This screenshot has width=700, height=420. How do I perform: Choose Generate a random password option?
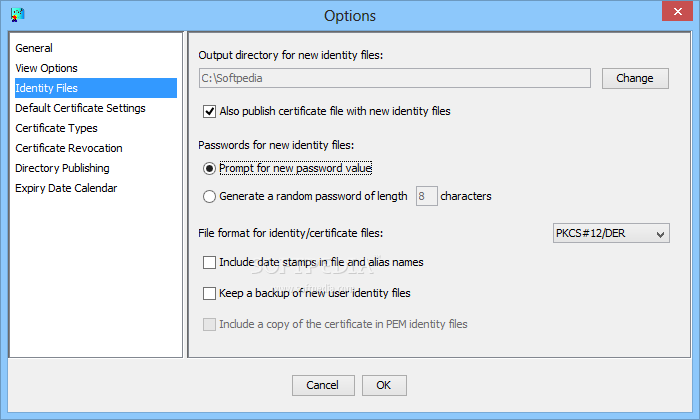(x=209, y=196)
